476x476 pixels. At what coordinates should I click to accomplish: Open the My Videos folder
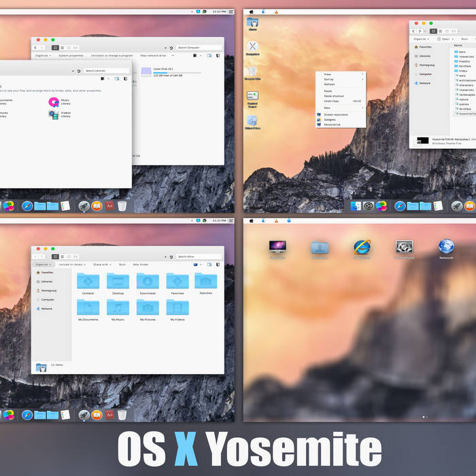(177, 307)
